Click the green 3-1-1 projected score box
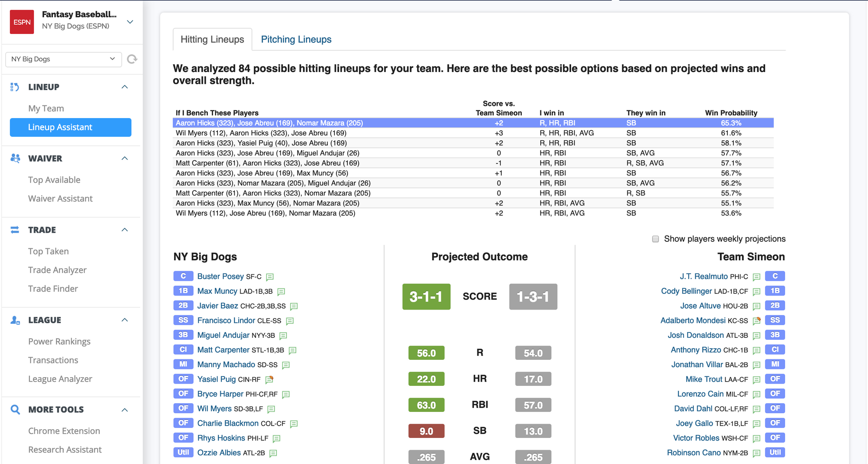This screenshot has width=868, height=464. [x=426, y=296]
